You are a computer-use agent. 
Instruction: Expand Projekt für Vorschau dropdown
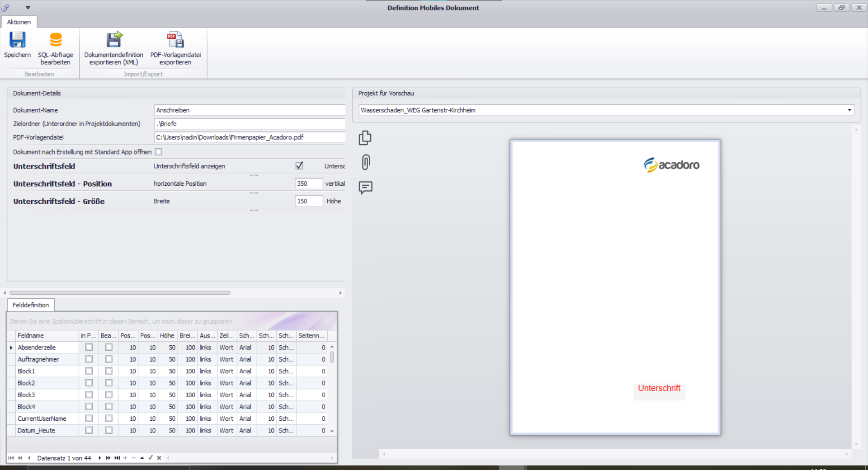coord(849,110)
